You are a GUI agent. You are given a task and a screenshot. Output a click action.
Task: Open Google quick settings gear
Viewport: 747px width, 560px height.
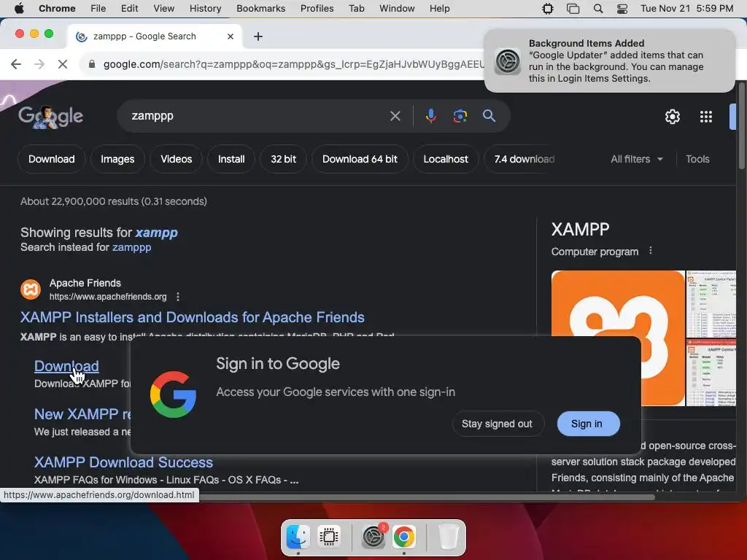click(x=672, y=116)
